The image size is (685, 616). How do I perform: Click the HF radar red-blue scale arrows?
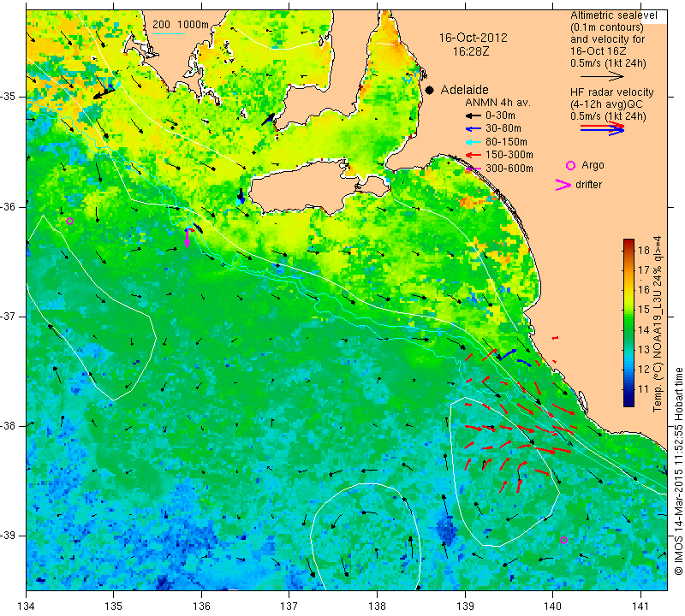(x=602, y=128)
